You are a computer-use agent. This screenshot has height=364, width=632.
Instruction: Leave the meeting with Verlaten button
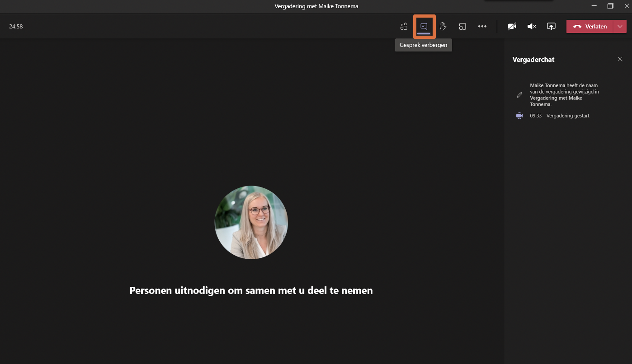click(x=590, y=27)
